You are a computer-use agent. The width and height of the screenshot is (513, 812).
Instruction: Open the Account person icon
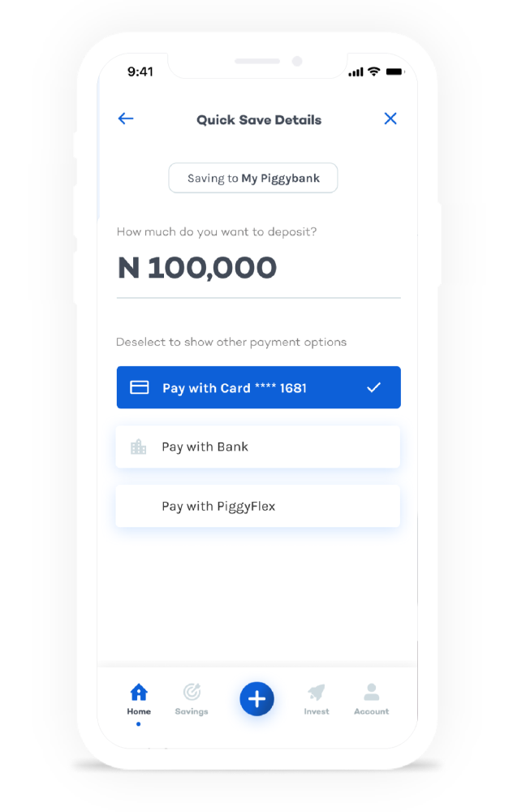371,692
